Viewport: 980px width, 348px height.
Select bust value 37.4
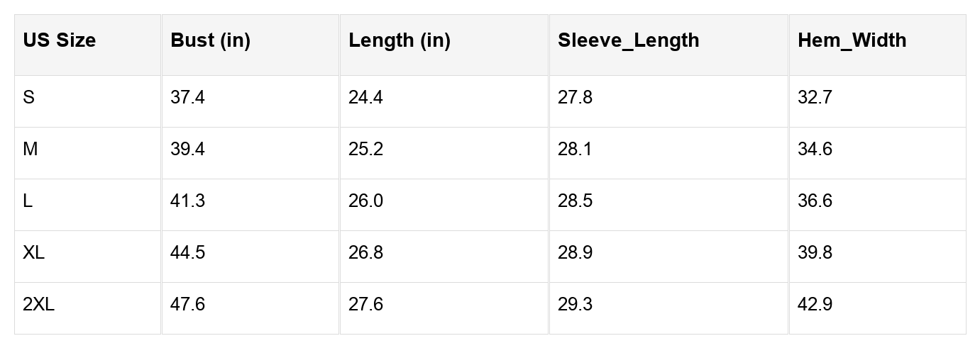[187, 97]
